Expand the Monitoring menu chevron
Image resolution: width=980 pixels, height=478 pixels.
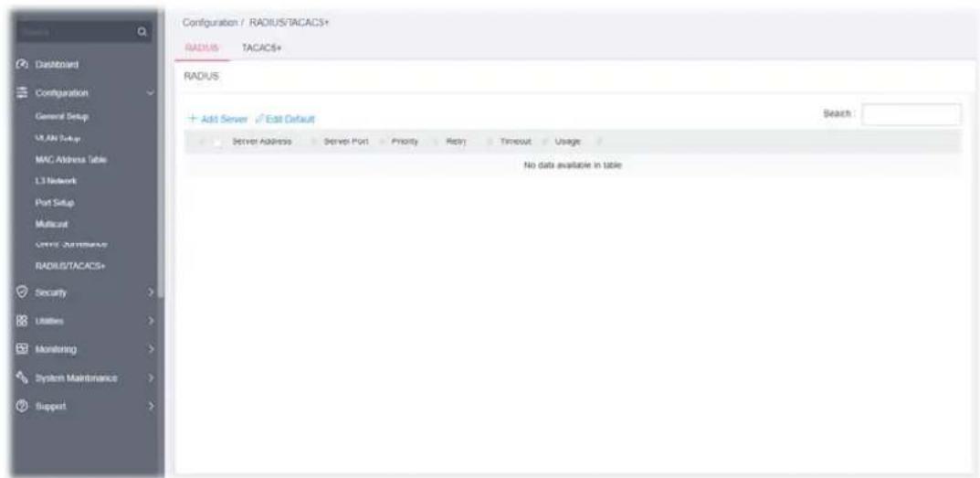150,350
